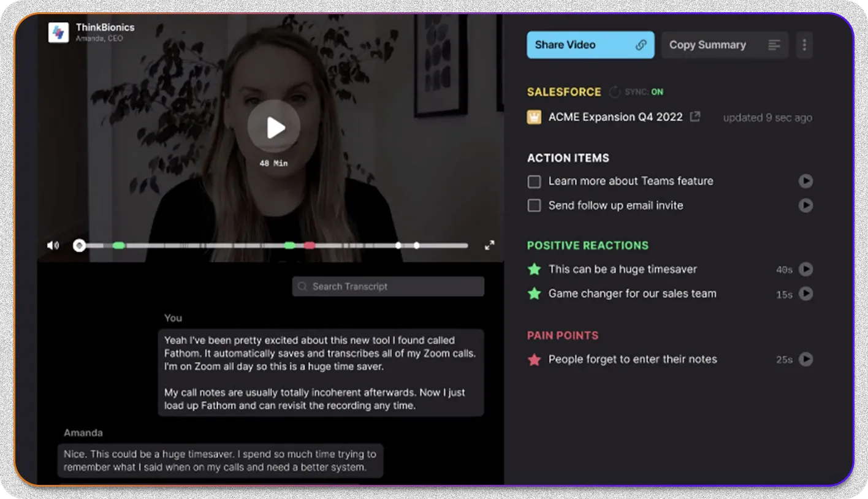868x499 pixels.
Task: Select 'Game changer for our sales team' reaction
Action: (x=632, y=294)
